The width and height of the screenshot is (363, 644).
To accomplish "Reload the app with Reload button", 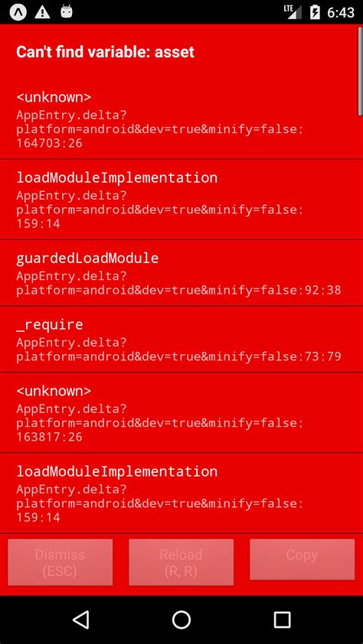I will [x=181, y=562].
